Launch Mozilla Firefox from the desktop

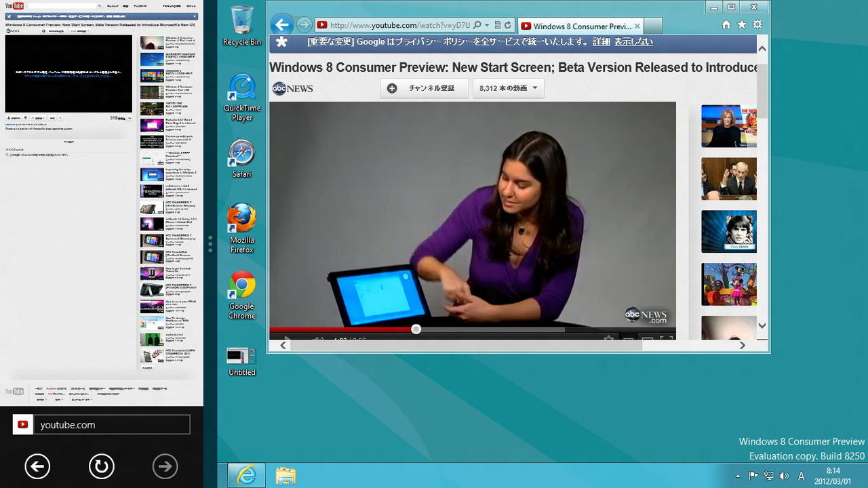pos(242,228)
